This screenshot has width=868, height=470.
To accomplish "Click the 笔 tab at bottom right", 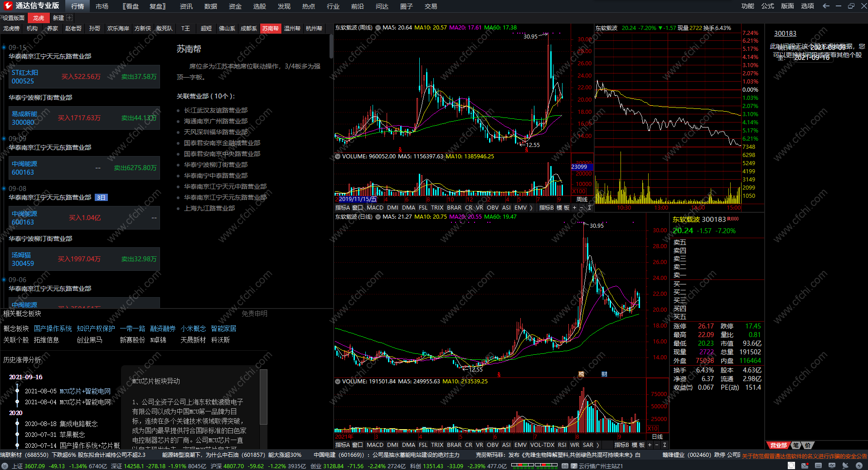I will (x=796, y=445).
